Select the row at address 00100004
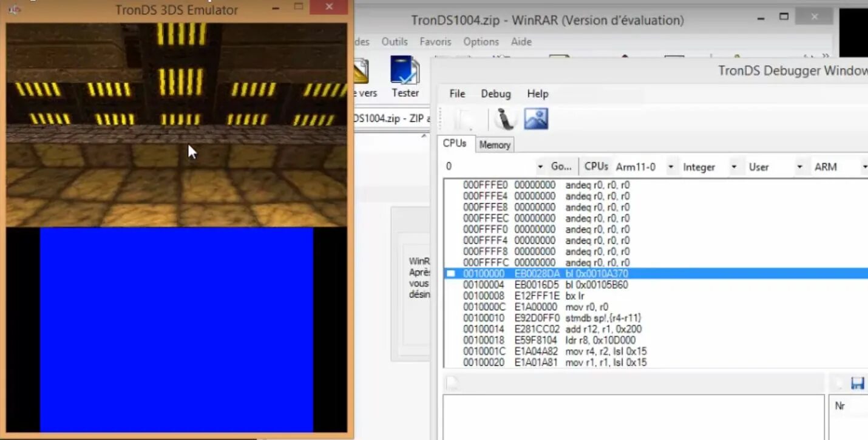The width and height of the screenshot is (868, 440). tap(656, 285)
